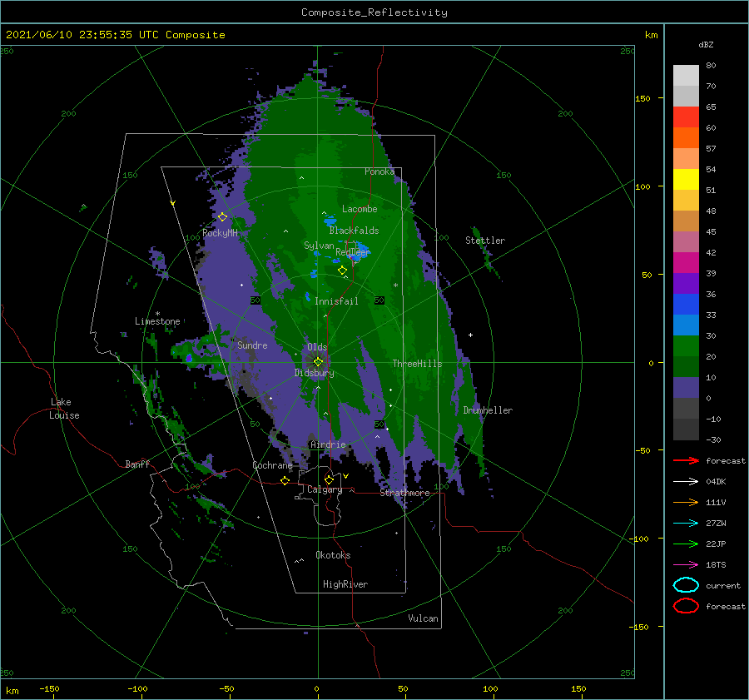Click the green 22JP arrow legend icon
Viewport: 749px width, 700px height.
point(686,544)
